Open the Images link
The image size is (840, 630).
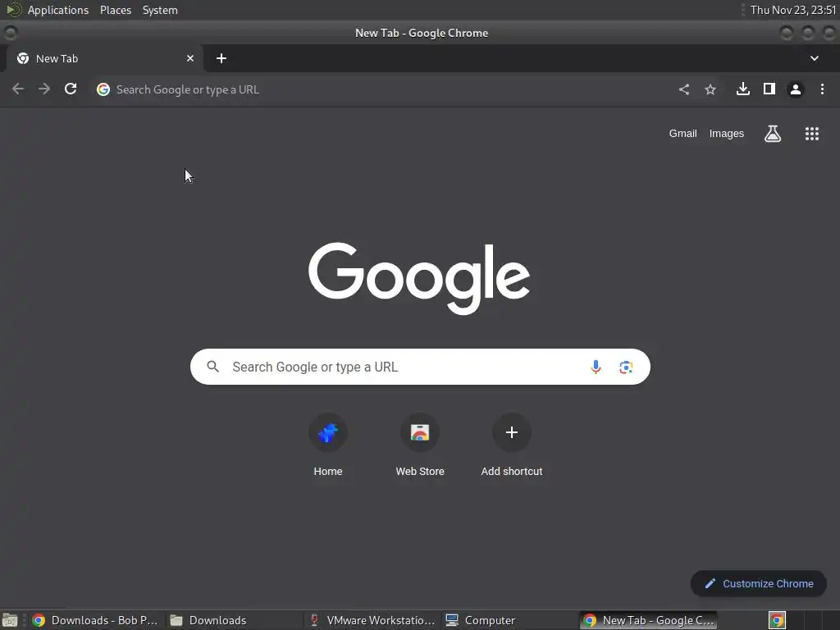pyautogui.click(x=727, y=134)
